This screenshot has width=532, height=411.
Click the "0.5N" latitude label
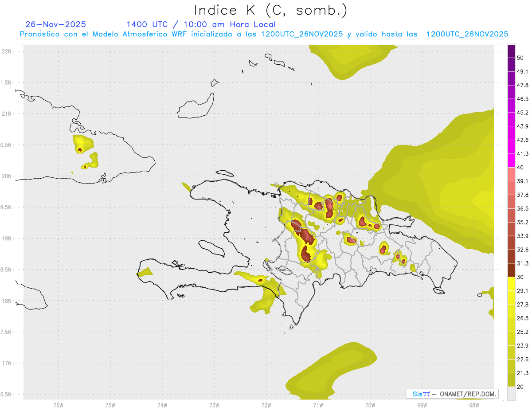click(7, 145)
